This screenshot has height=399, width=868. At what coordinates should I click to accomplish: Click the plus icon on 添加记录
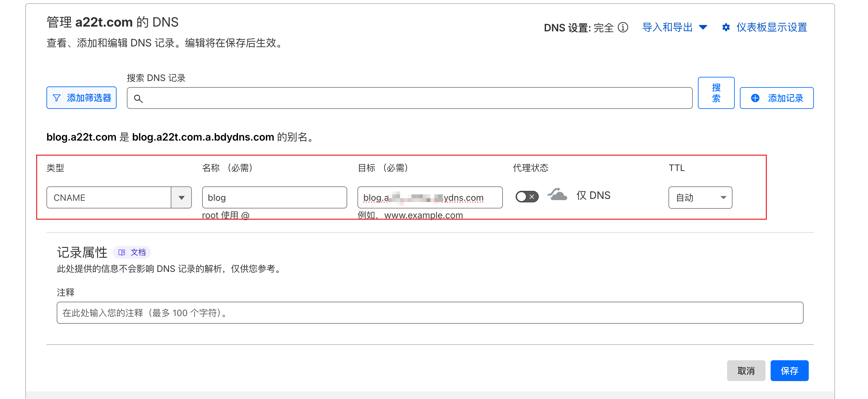click(755, 98)
